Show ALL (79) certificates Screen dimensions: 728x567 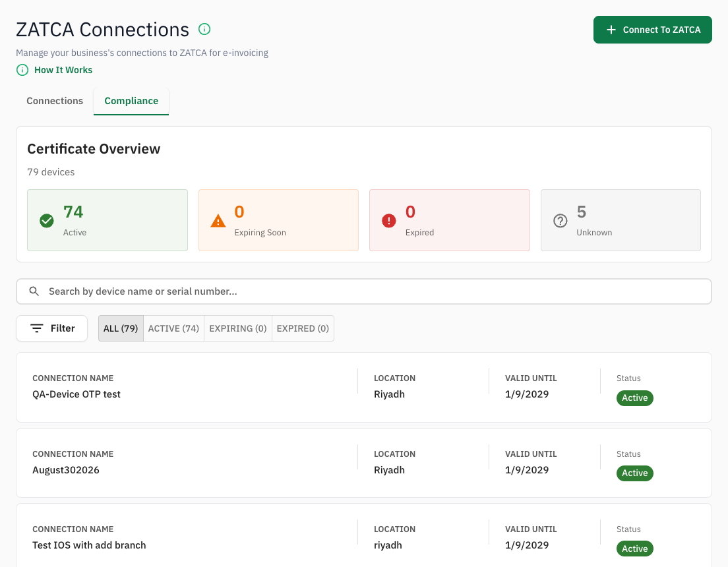coord(121,328)
